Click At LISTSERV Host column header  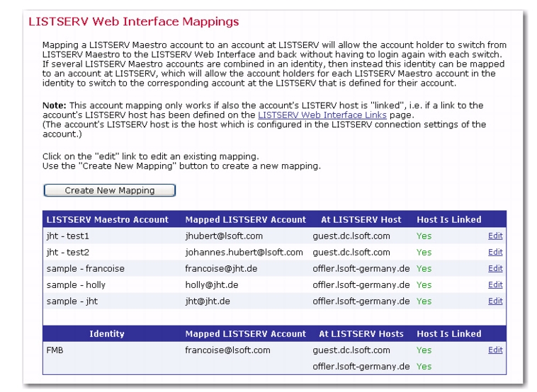click(x=361, y=219)
